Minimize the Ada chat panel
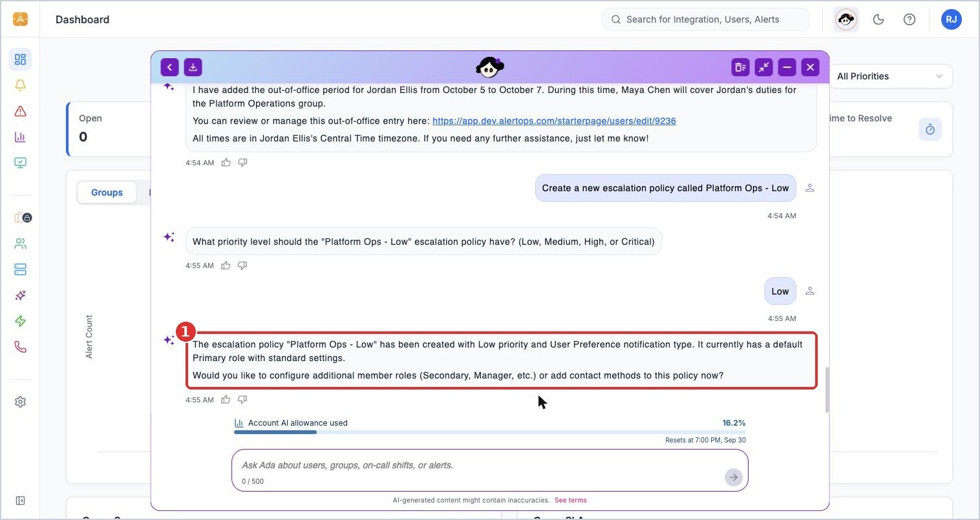The width and height of the screenshot is (980, 520). pyautogui.click(x=787, y=67)
